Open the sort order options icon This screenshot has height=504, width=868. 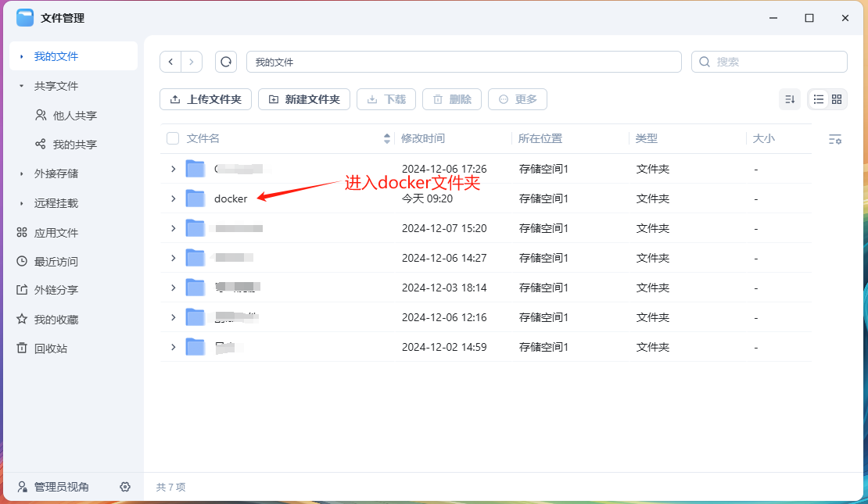[x=790, y=99]
